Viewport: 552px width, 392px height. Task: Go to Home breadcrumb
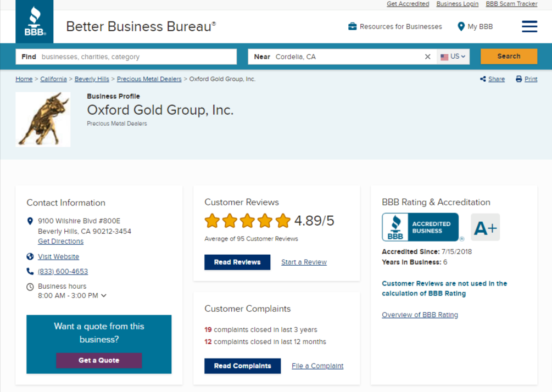24,79
